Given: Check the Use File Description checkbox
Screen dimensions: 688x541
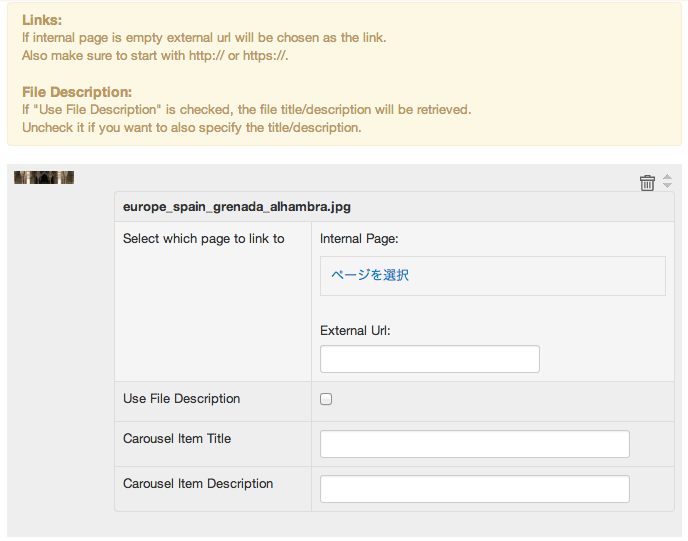Looking at the screenshot, I should (x=326, y=399).
